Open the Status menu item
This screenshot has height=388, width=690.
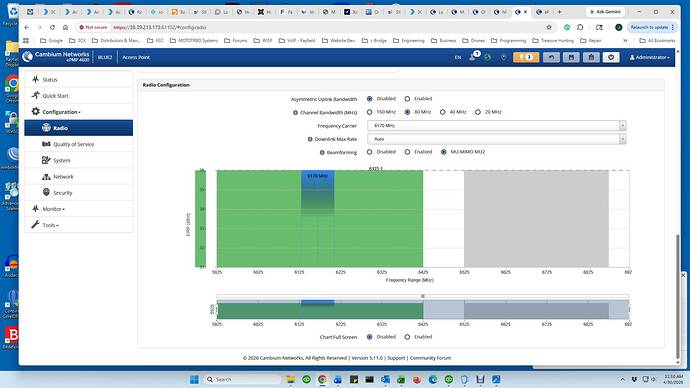point(78,80)
